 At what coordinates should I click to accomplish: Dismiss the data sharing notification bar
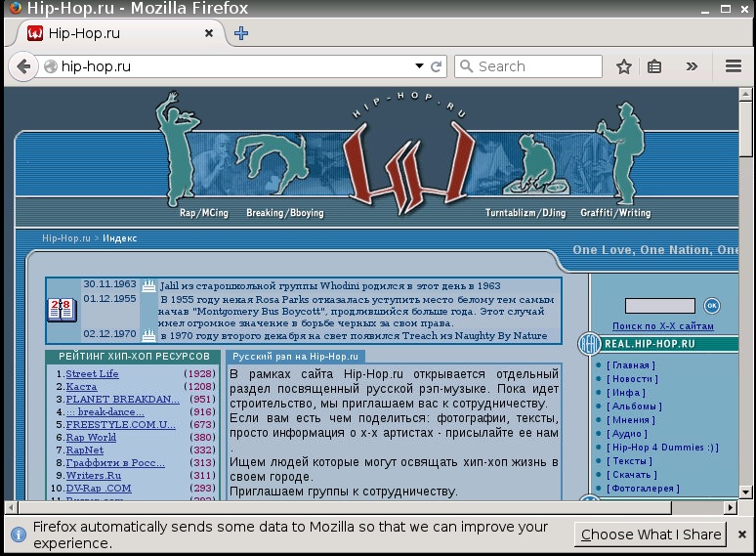742,535
